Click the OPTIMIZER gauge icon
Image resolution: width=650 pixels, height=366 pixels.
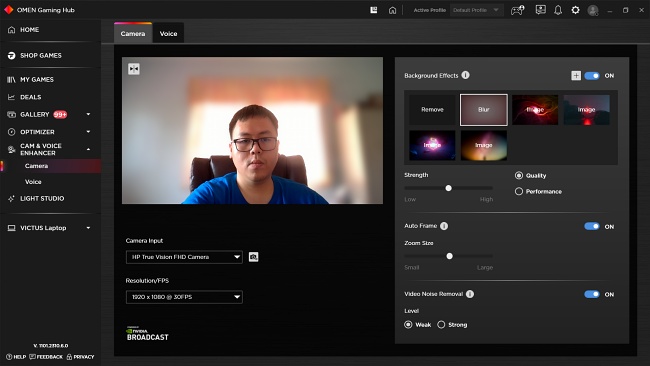point(12,132)
